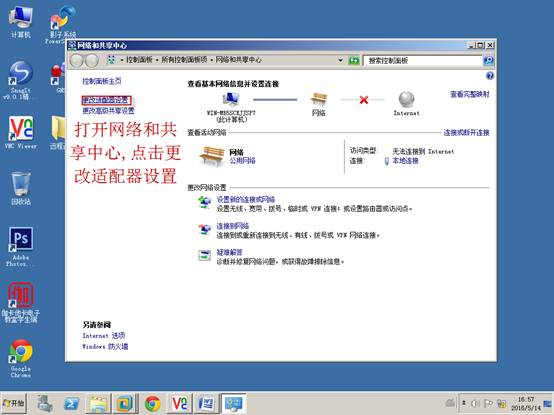Open the Recycle Bin desktop icon (回收站)
554x415 pixels.
point(20,188)
